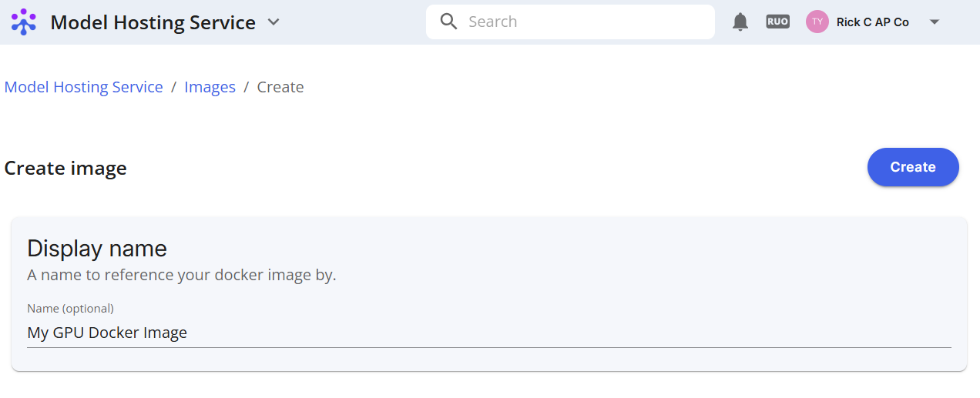Click the Name field containing My GPU Docker Image
The image size is (980, 398).
[489, 333]
